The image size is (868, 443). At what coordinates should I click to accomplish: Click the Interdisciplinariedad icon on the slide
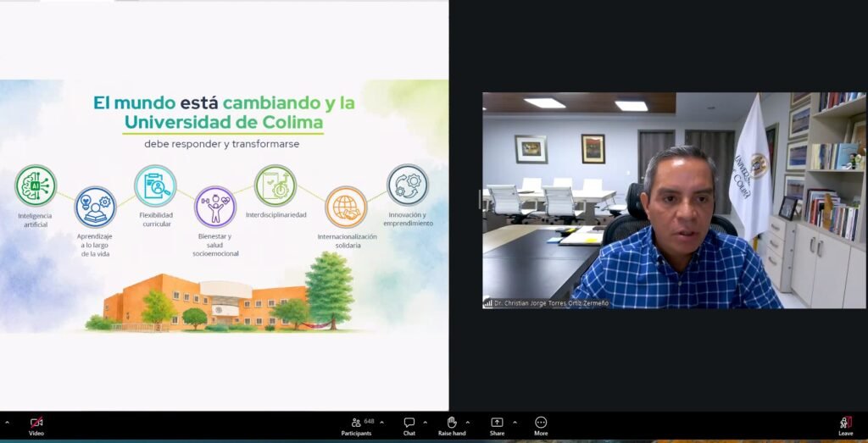(x=275, y=186)
